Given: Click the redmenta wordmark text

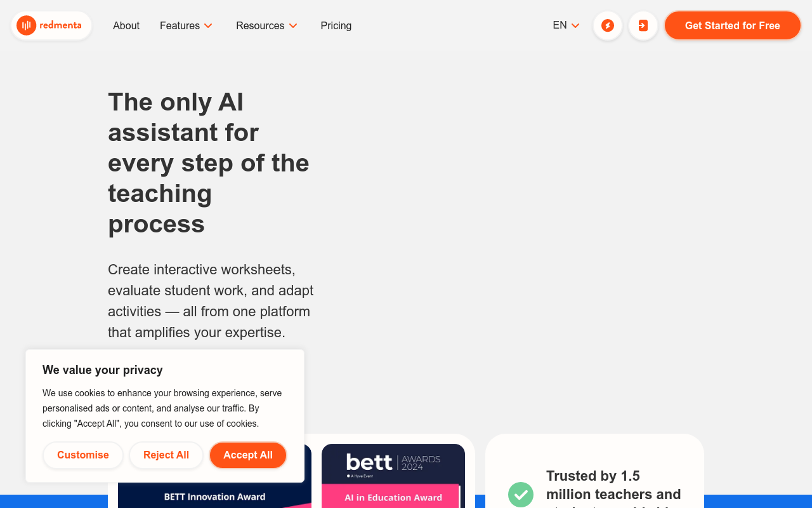Looking at the screenshot, I should coord(60,25).
